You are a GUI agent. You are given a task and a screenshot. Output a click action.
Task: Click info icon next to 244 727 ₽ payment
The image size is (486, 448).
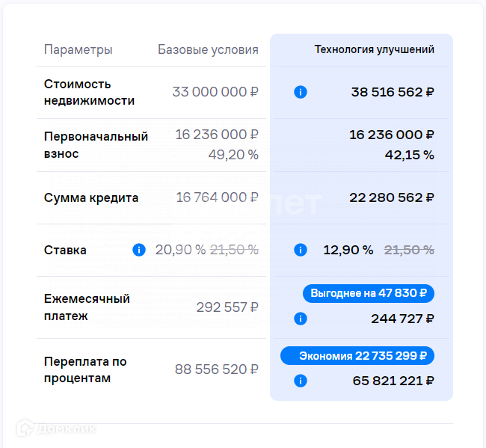coord(301,319)
